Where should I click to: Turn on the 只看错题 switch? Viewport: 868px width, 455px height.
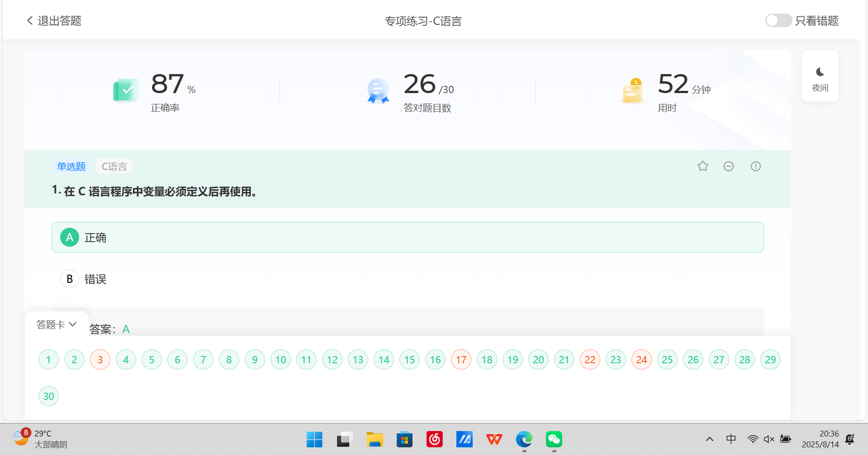(x=778, y=20)
